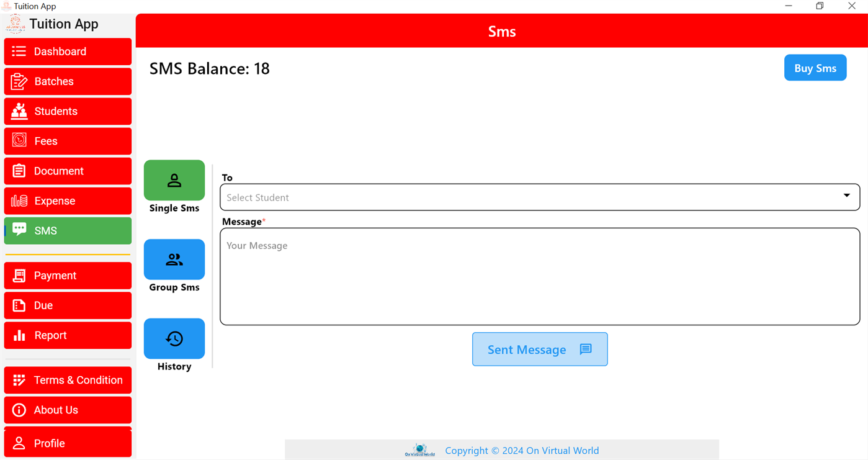This screenshot has width=868, height=460.
Task: Click the Report bar chart icon
Action: [x=19, y=335]
